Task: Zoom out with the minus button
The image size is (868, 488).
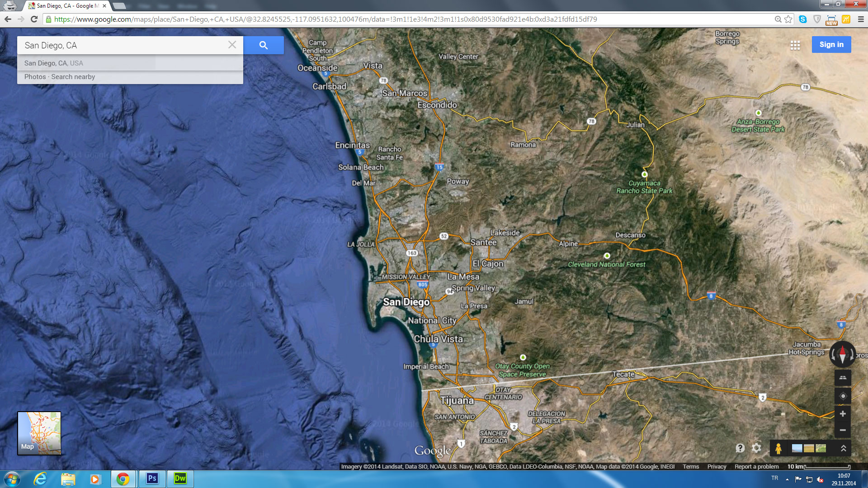Action: click(843, 430)
